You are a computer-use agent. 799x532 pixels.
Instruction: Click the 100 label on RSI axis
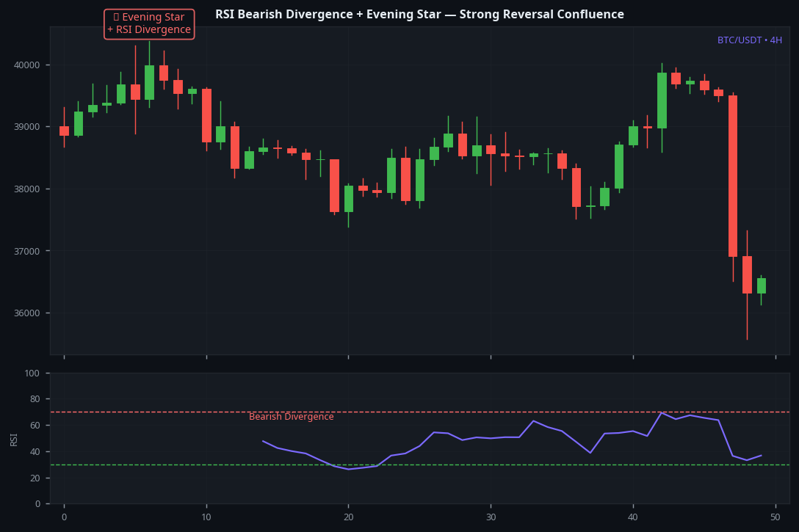click(32, 374)
